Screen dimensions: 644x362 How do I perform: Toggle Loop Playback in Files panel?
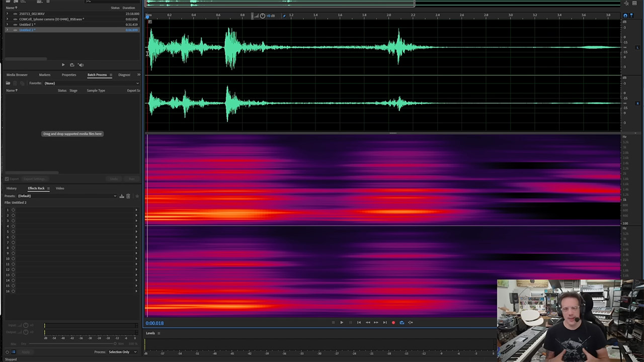72,65
